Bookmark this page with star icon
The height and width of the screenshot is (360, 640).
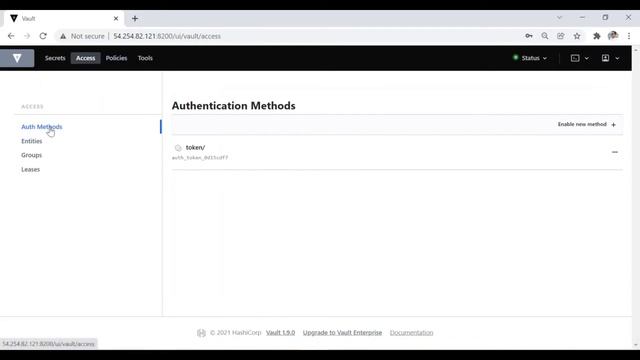[x=577, y=36]
